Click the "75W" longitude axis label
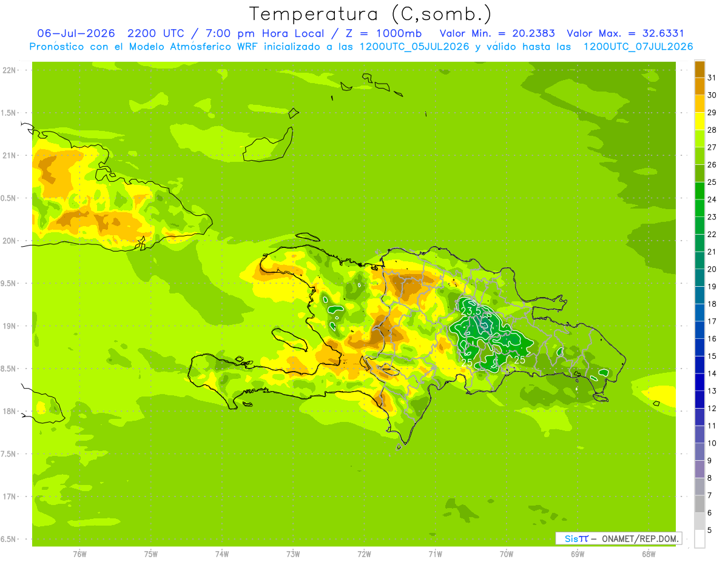This screenshot has width=728, height=562. coord(151,554)
